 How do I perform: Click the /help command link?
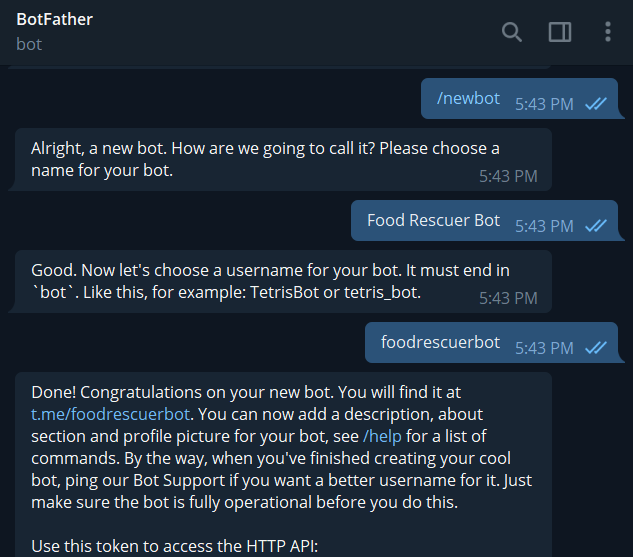click(382, 436)
